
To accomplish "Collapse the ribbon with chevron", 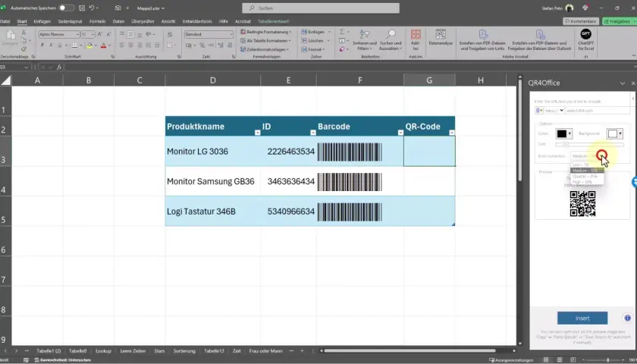I will point(634,55).
